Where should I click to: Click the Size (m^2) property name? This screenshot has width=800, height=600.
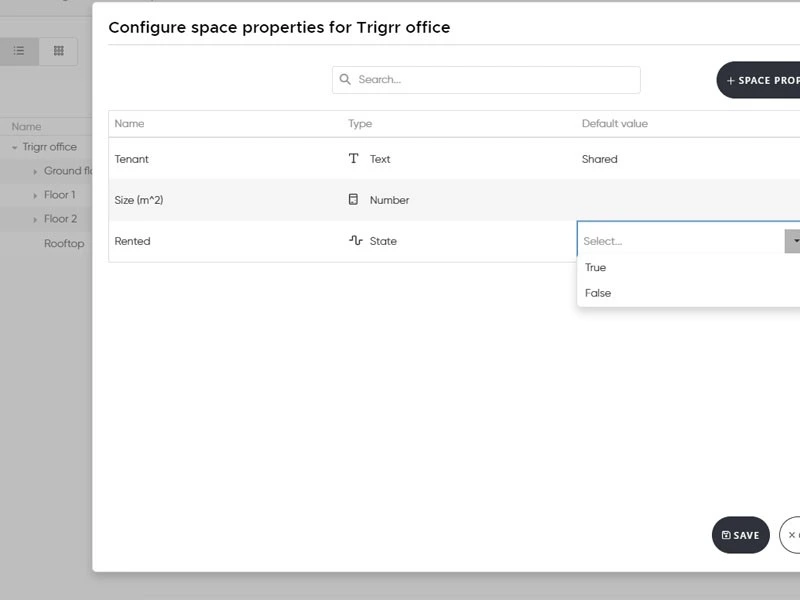139,200
